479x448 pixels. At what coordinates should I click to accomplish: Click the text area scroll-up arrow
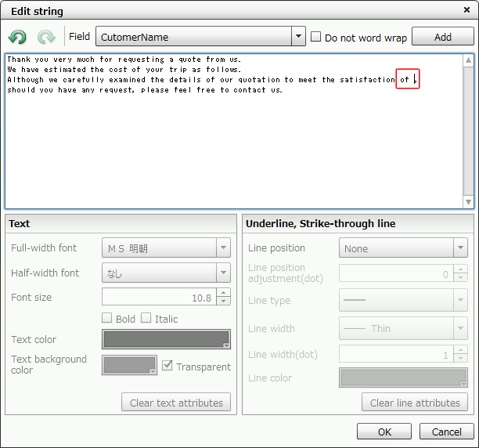(x=468, y=60)
